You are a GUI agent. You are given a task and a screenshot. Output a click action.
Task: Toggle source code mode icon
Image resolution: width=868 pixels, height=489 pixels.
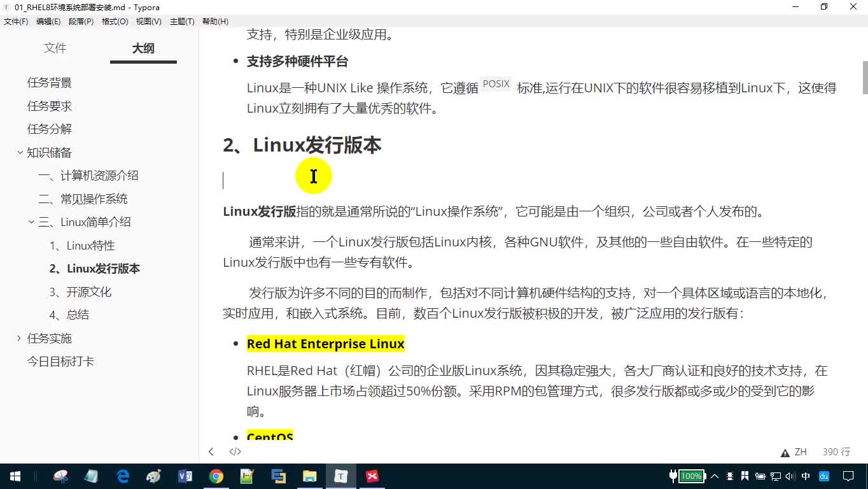[x=235, y=451]
